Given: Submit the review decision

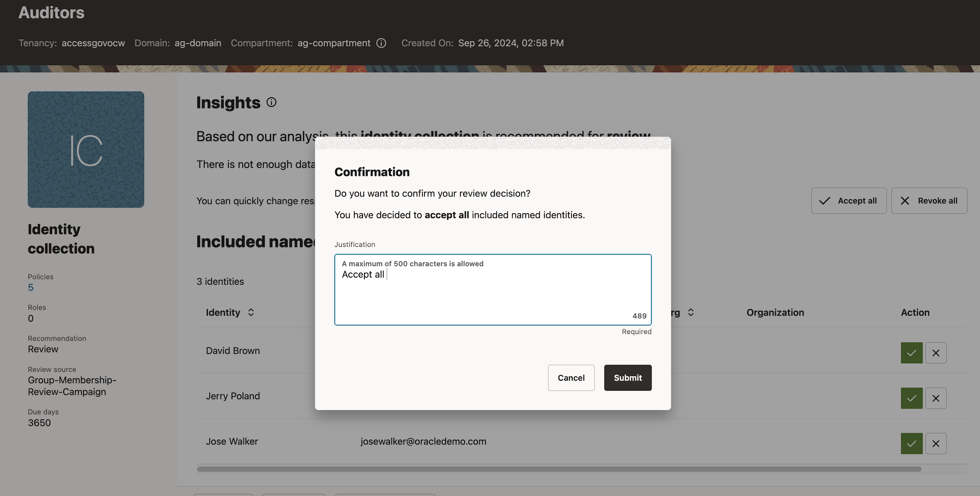Looking at the screenshot, I should [x=627, y=378].
